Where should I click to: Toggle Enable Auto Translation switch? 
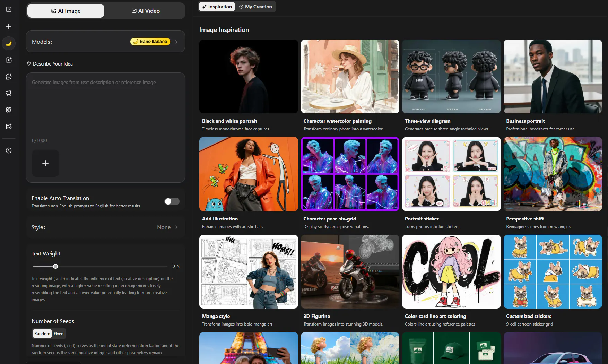coord(172,201)
